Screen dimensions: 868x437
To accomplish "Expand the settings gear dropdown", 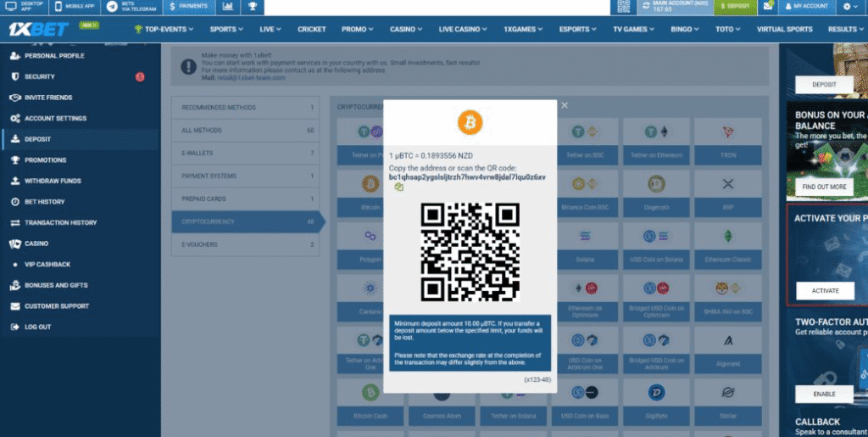I will pyautogui.click(x=851, y=7).
